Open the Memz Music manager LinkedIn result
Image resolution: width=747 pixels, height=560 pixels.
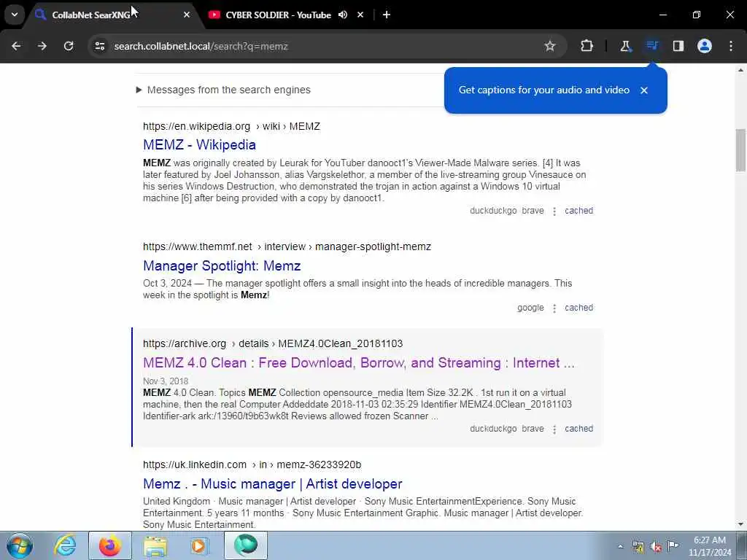(273, 484)
